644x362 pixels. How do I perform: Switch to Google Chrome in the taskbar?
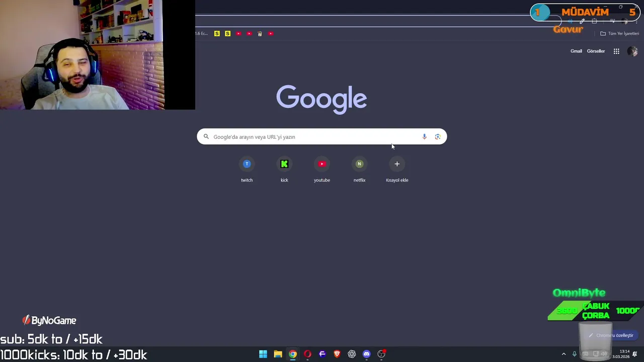coord(293,354)
